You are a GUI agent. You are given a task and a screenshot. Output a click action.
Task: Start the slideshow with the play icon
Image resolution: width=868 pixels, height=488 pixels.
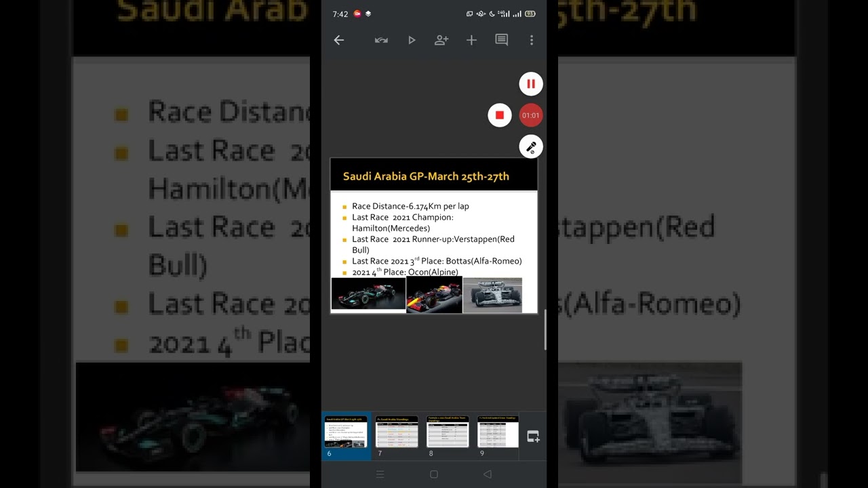click(412, 40)
